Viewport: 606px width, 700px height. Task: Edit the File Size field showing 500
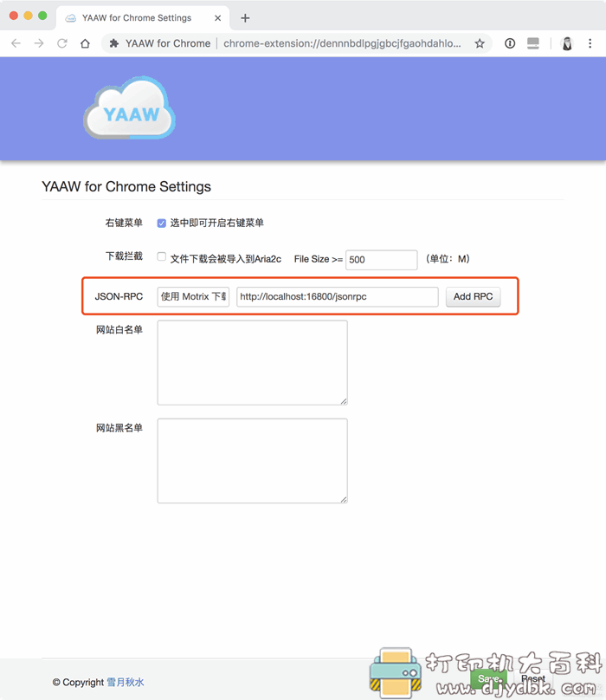[382, 260]
